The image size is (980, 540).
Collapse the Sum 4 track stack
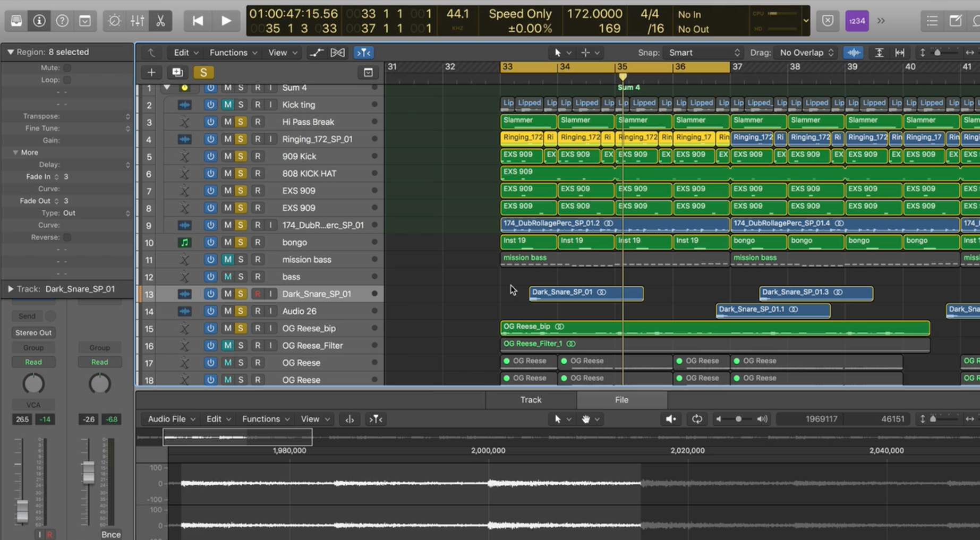click(x=167, y=88)
